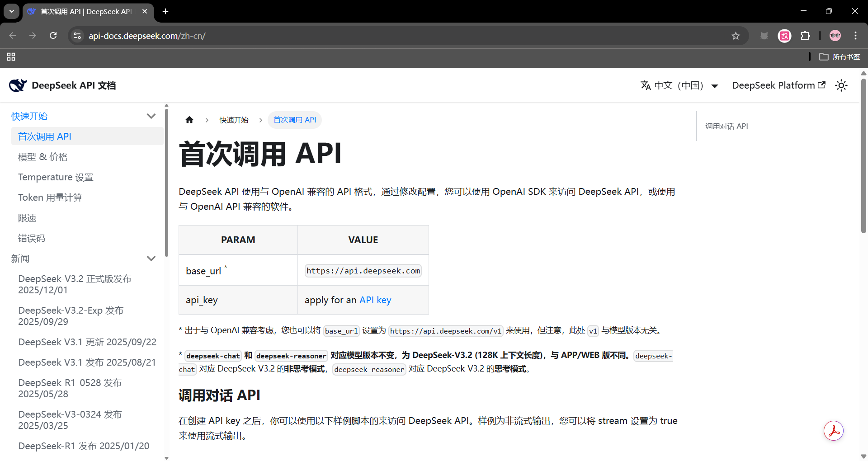The width and height of the screenshot is (868, 461).
Task: Open the floating PDF export icon
Action: point(833,431)
